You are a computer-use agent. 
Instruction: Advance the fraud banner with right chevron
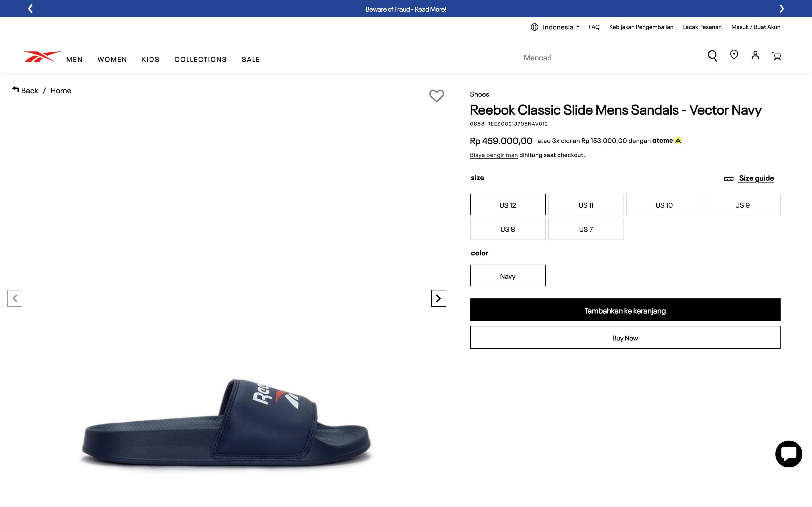click(x=782, y=8)
